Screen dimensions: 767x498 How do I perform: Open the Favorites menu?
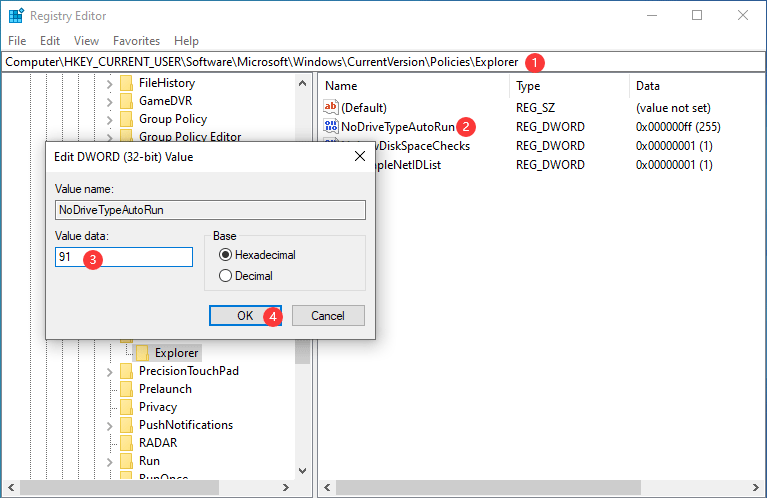click(136, 41)
